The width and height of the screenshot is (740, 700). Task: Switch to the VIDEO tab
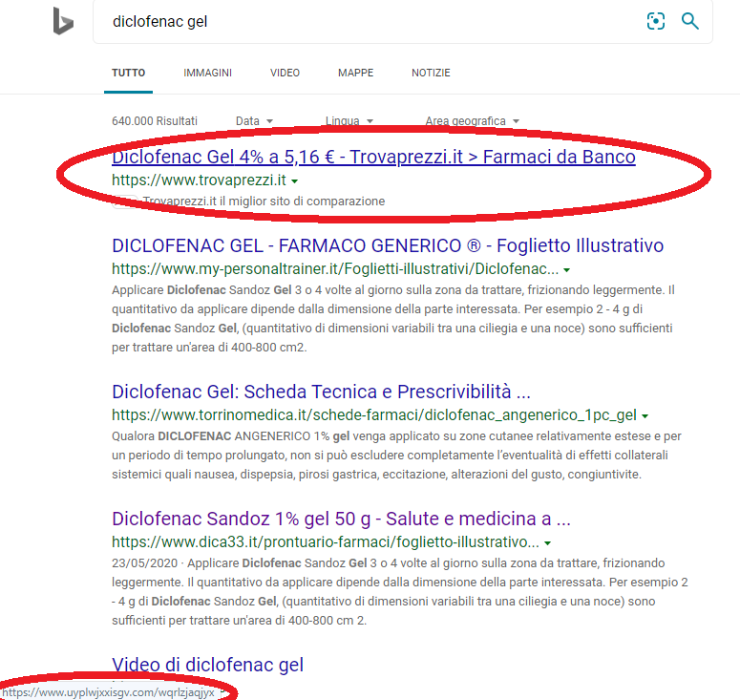285,73
